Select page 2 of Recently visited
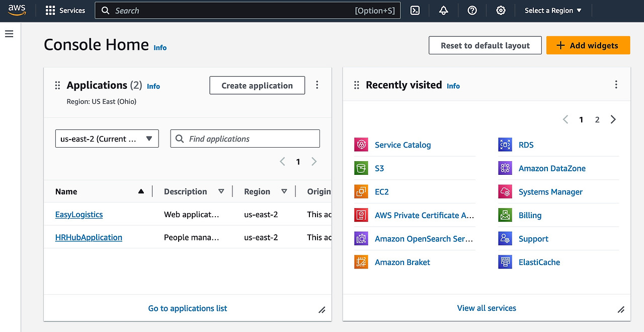The image size is (644, 332). [597, 119]
